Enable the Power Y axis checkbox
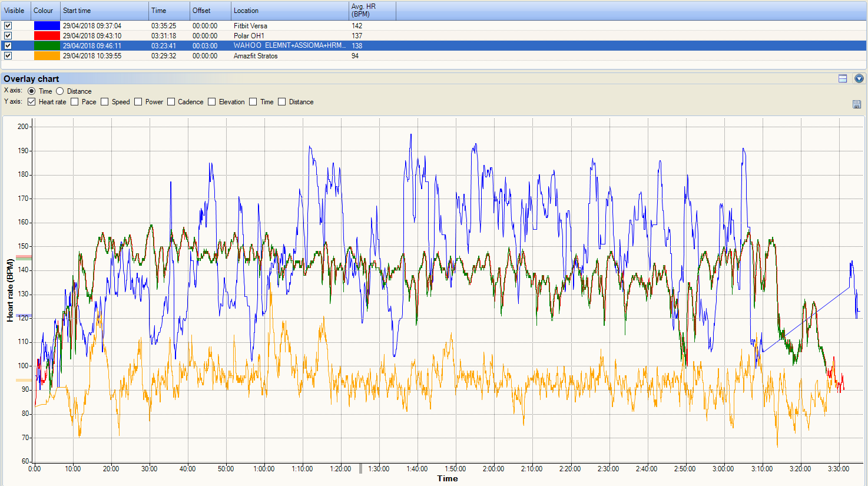 (138, 102)
